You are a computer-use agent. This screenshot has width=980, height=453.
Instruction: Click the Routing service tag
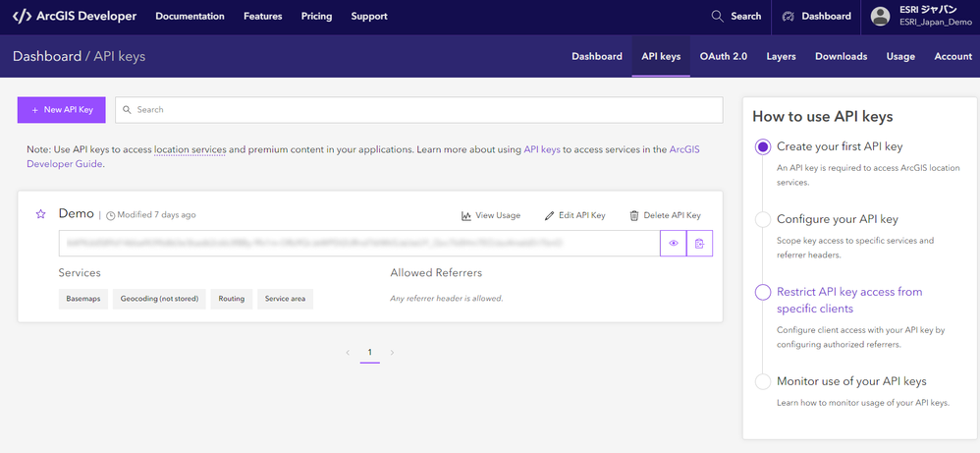tap(231, 299)
